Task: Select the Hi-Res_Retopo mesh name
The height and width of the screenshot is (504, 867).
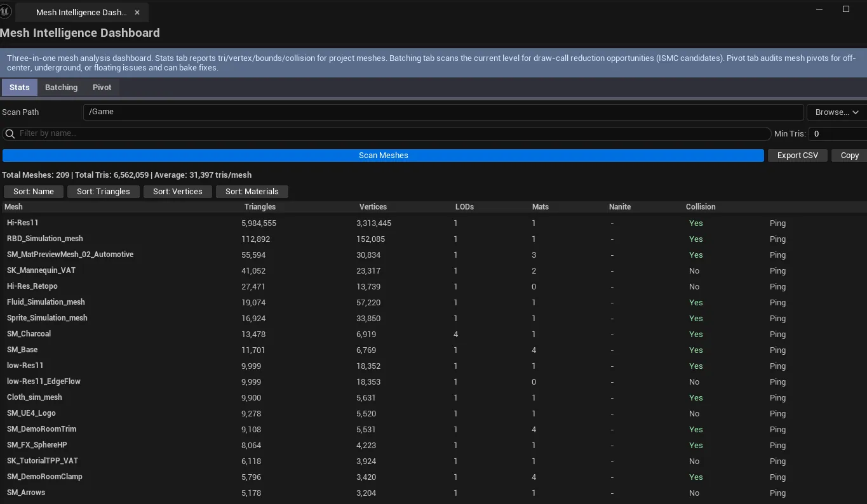Action: coord(32,286)
